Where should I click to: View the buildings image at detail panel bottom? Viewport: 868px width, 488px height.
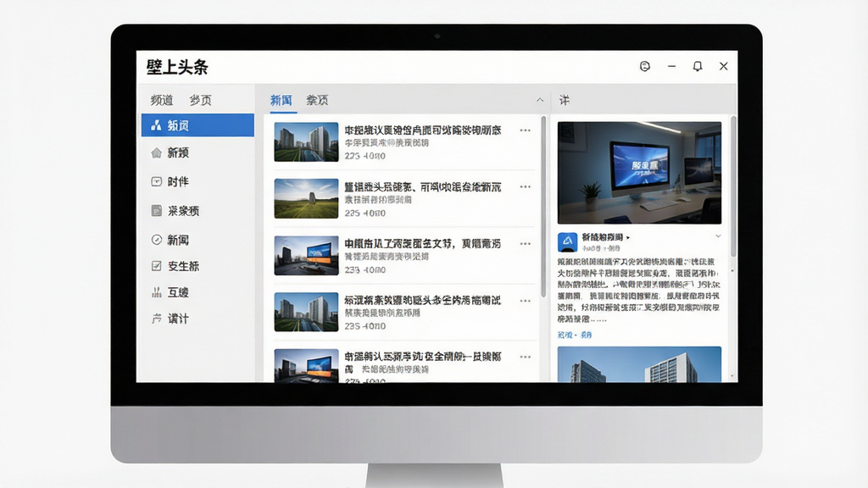tap(639, 364)
